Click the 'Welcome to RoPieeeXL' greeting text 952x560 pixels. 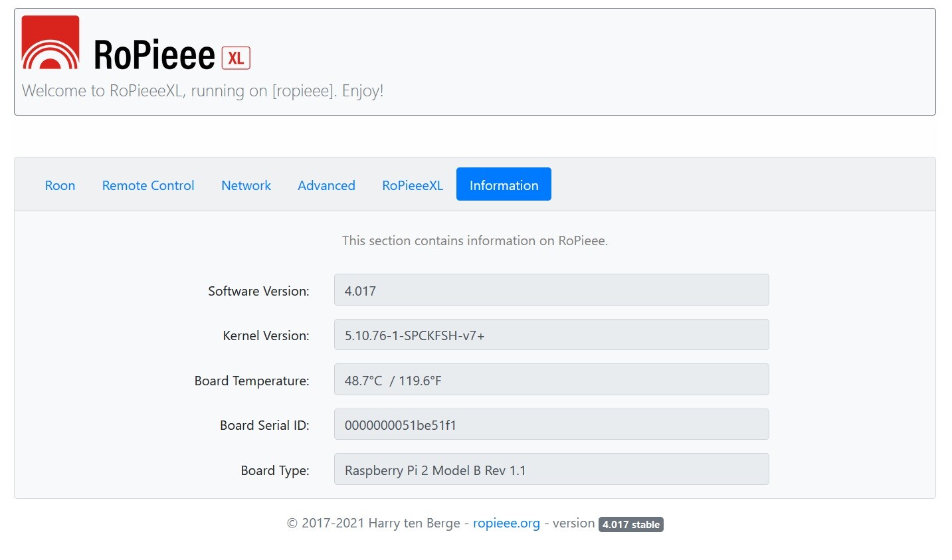(x=203, y=91)
